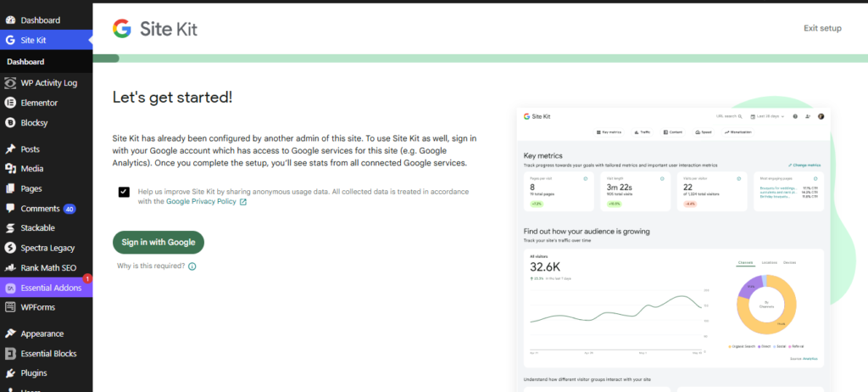
Task: Open the Google Privacy Policy link
Action: 206,202
